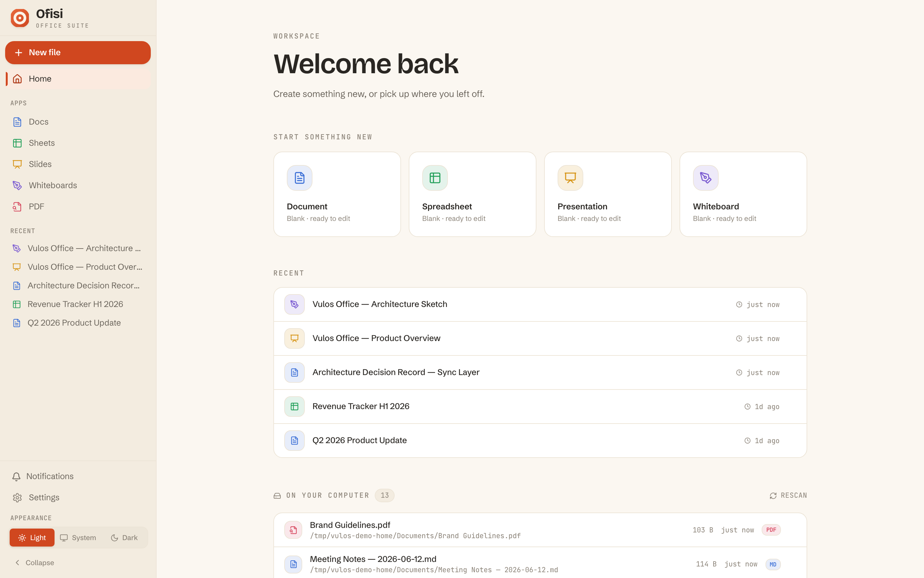Click the PDF tag on Brand Guidelines row
Viewport: 924px width, 578px height.
[771, 530]
